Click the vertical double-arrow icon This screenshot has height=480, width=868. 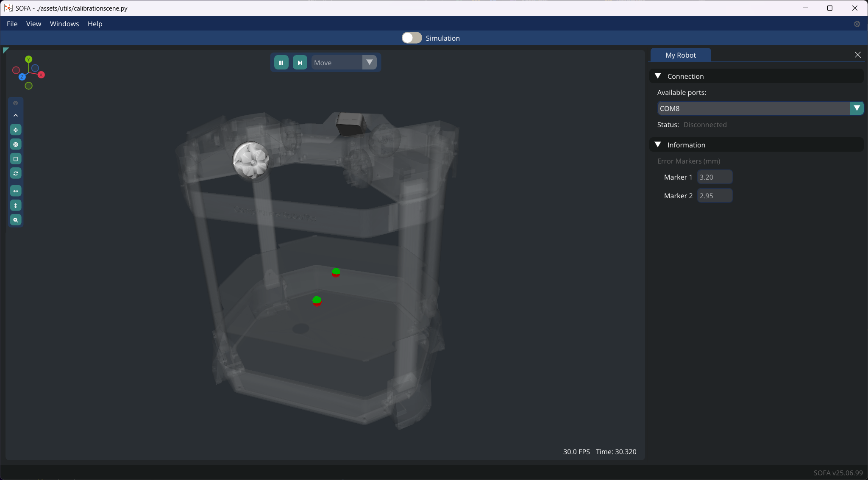point(16,205)
